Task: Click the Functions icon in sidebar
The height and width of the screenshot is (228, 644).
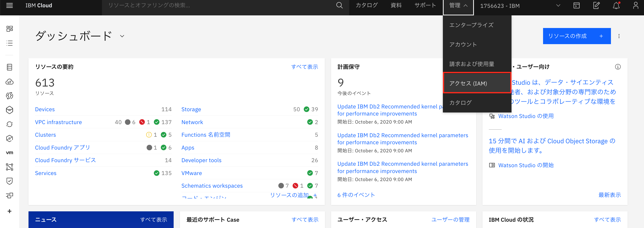Action: [10, 96]
